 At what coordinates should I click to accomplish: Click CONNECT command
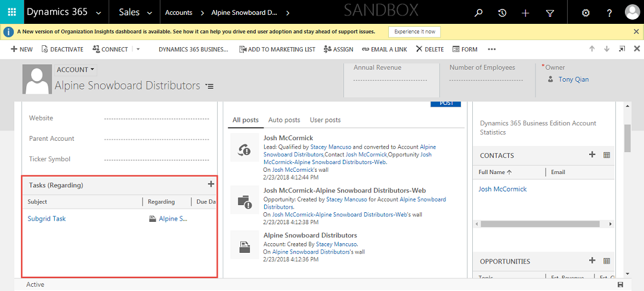pos(110,49)
